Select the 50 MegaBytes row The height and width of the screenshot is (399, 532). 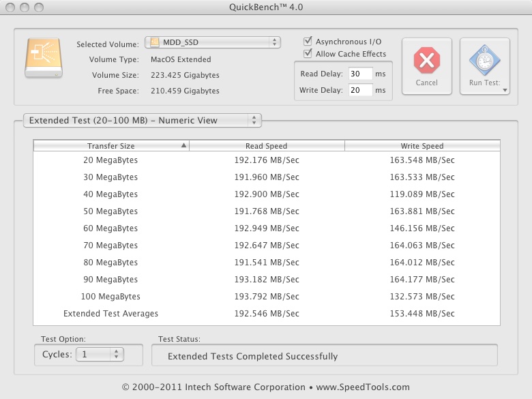[266, 211]
